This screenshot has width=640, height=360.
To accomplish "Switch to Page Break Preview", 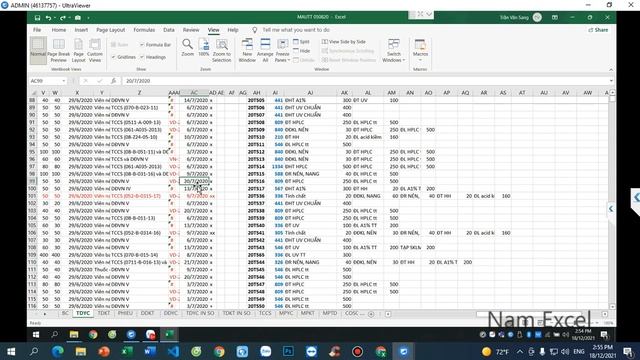I will pos(58,50).
